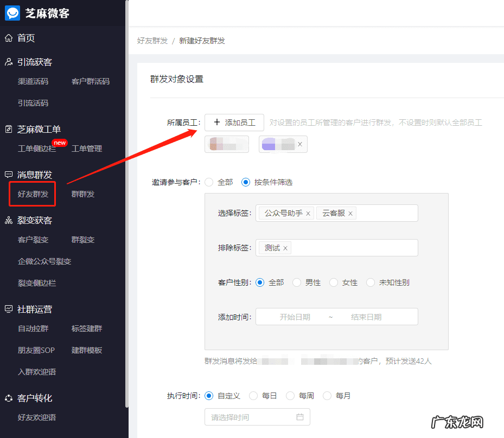Remove the 测试 tag with its x

point(283,248)
